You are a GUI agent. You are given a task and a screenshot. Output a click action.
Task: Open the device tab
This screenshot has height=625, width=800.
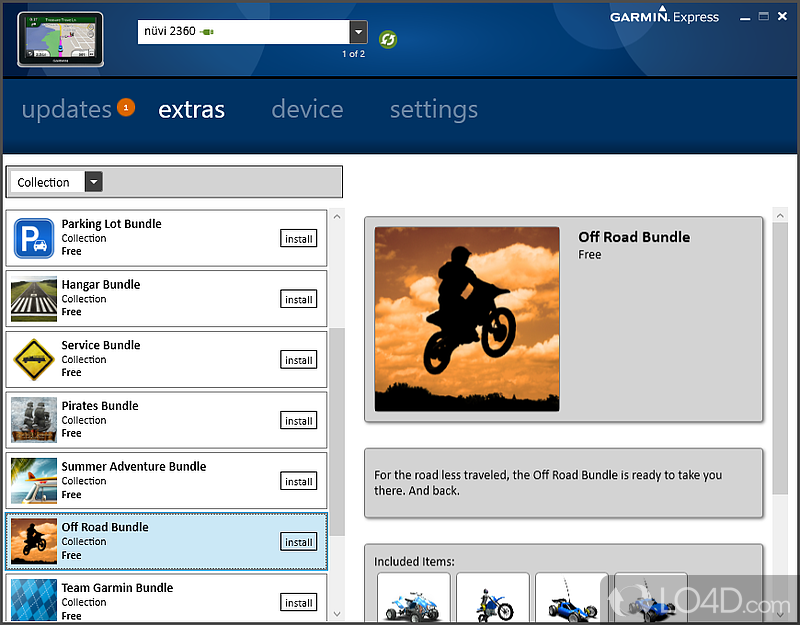coord(307,109)
